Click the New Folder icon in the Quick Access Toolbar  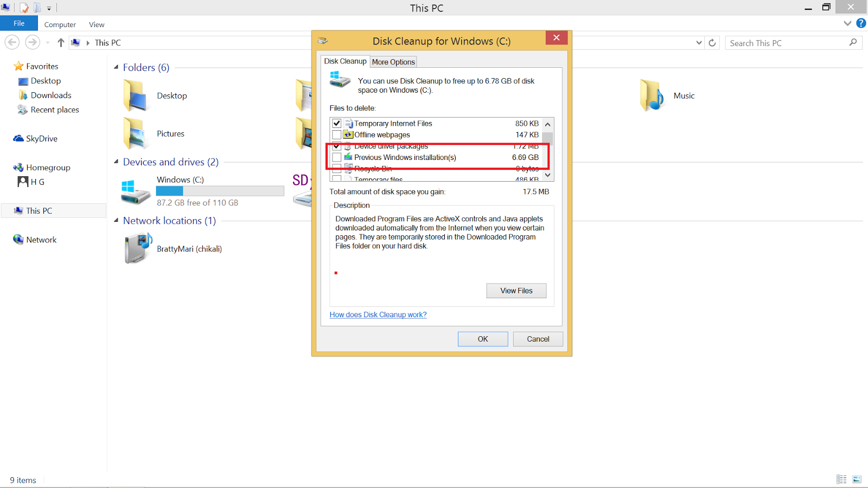pos(37,8)
